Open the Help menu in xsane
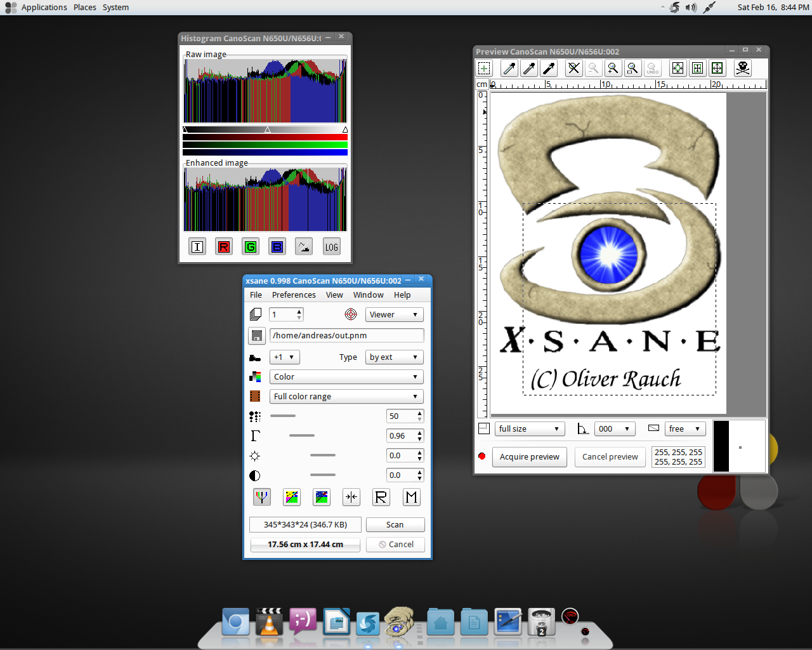 pyautogui.click(x=402, y=295)
